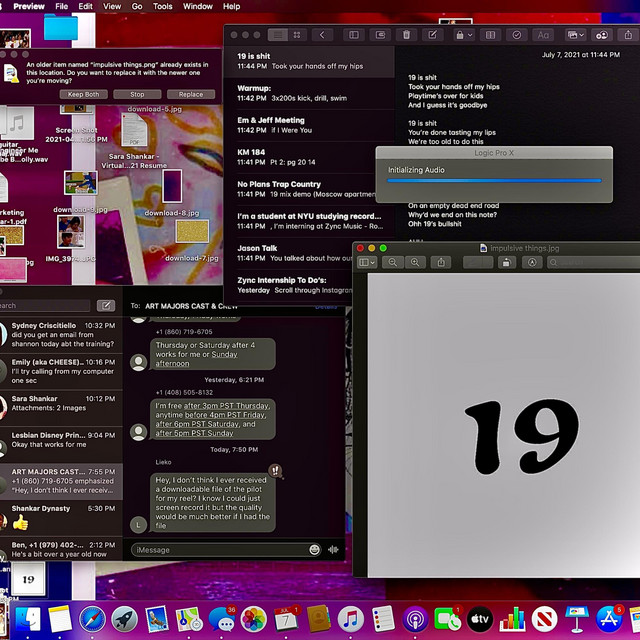Click the Keep Both button
Screen dimensions: 640x640
coord(84,94)
